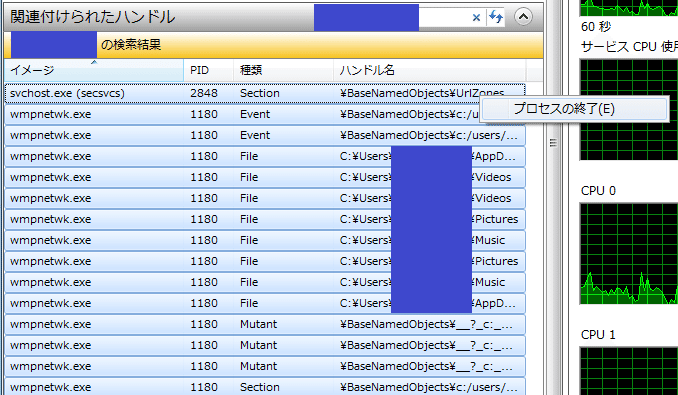Refresh the handle search results
Image resolution: width=678 pixels, height=395 pixels.
point(496,17)
